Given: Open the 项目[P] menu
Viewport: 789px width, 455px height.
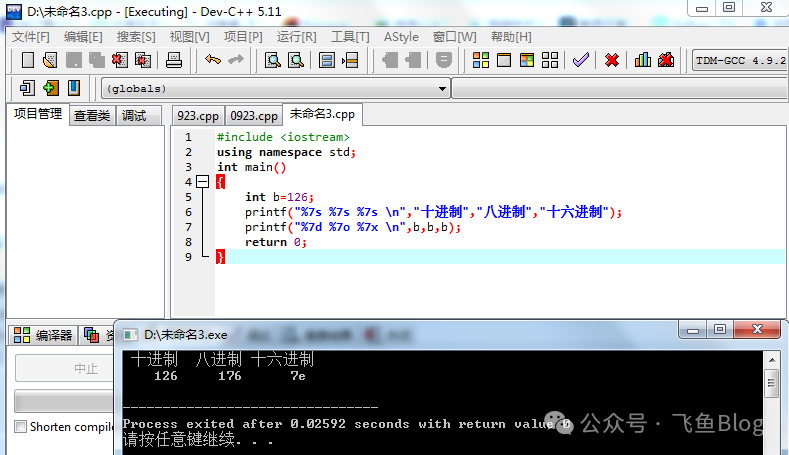Looking at the screenshot, I should 243,37.
